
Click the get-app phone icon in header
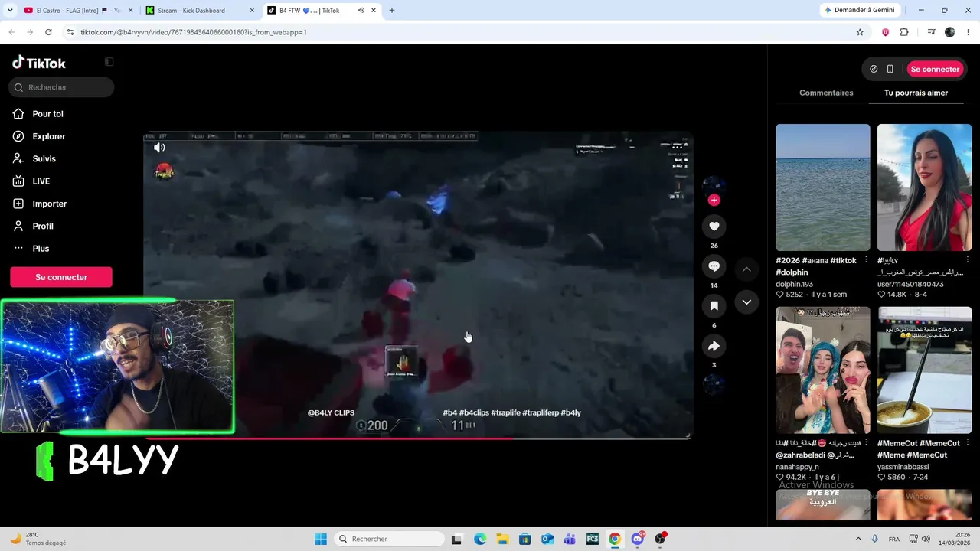point(890,69)
